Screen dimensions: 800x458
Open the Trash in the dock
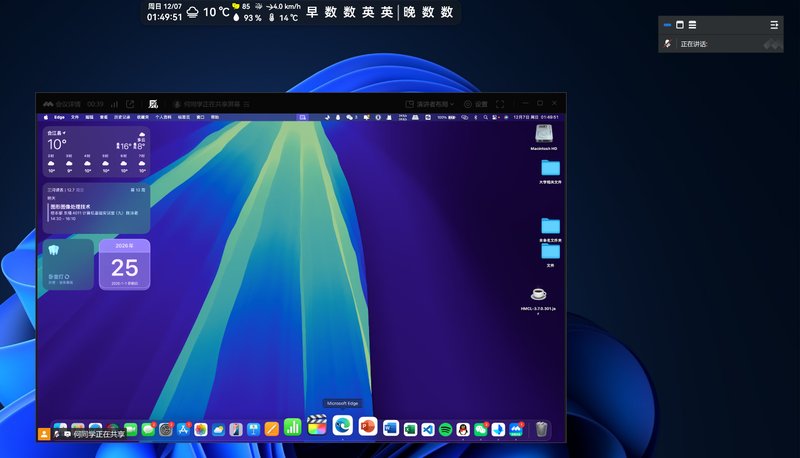click(541, 429)
